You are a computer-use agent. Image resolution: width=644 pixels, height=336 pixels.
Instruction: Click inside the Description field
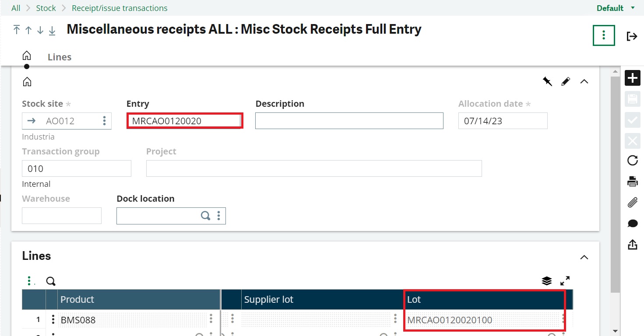(x=349, y=121)
